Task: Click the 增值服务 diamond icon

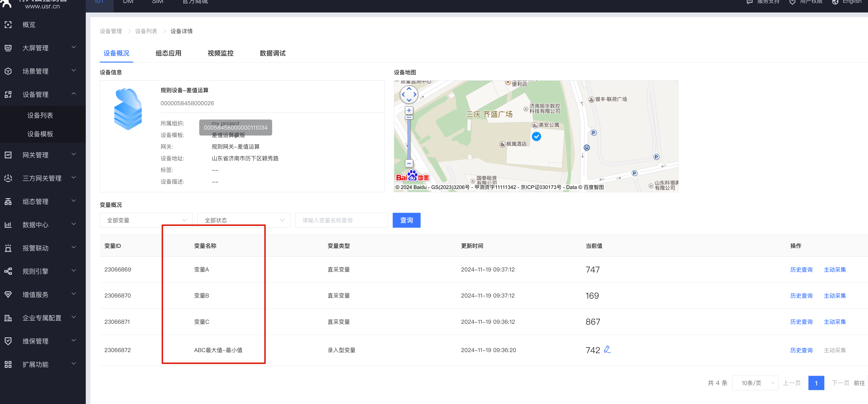Action: 8,294
